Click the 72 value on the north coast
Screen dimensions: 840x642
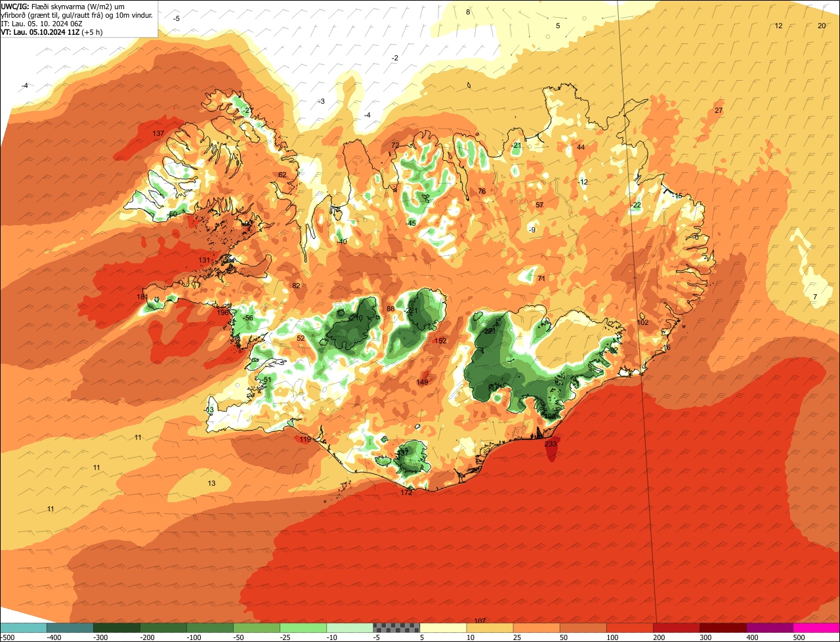pyautogui.click(x=395, y=146)
